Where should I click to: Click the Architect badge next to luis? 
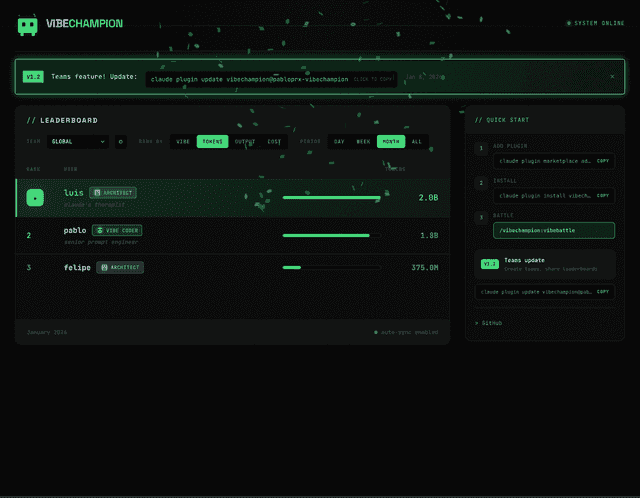(x=112, y=192)
